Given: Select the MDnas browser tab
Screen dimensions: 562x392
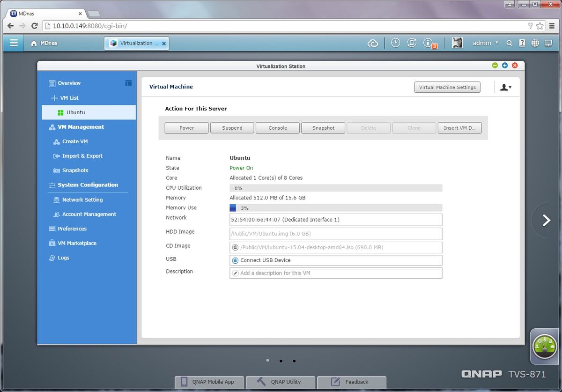Looking at the screenshot, I should 46,14.
